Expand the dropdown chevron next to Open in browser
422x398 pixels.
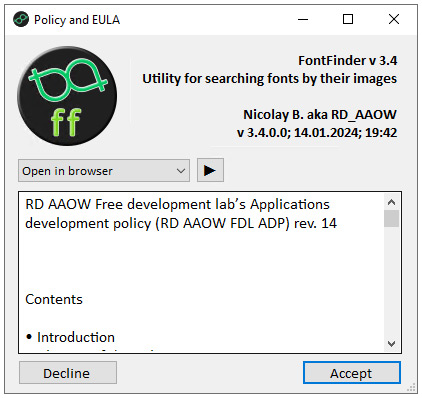tap(181, 171)
